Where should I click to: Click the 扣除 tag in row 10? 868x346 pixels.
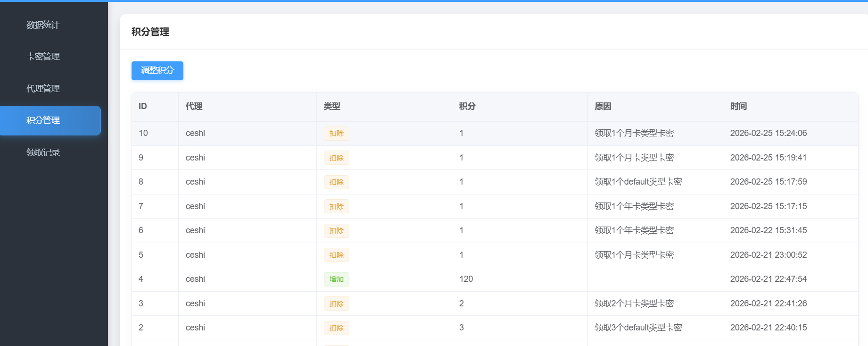pos(336,134)
